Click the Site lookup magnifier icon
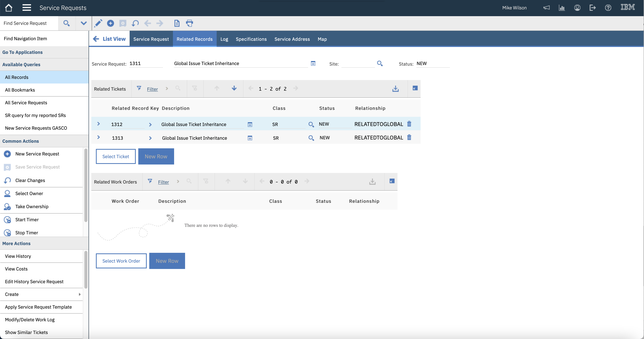The width and height of the screenshot is (644, 339). [x=380, y=63]
